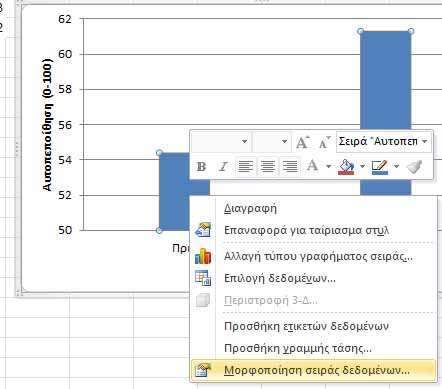442x389 pixels.
Task: Click the reset to match style icon
Action: point(203,230)
